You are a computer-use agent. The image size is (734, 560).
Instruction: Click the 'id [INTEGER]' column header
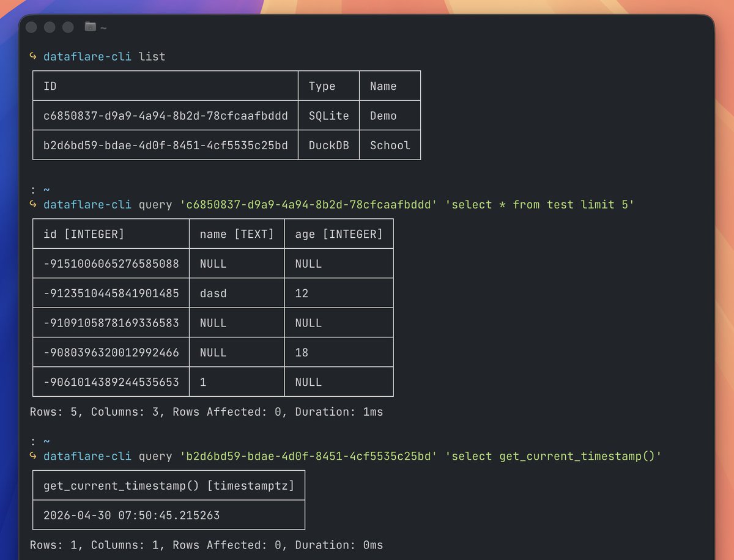coord(111,234)
